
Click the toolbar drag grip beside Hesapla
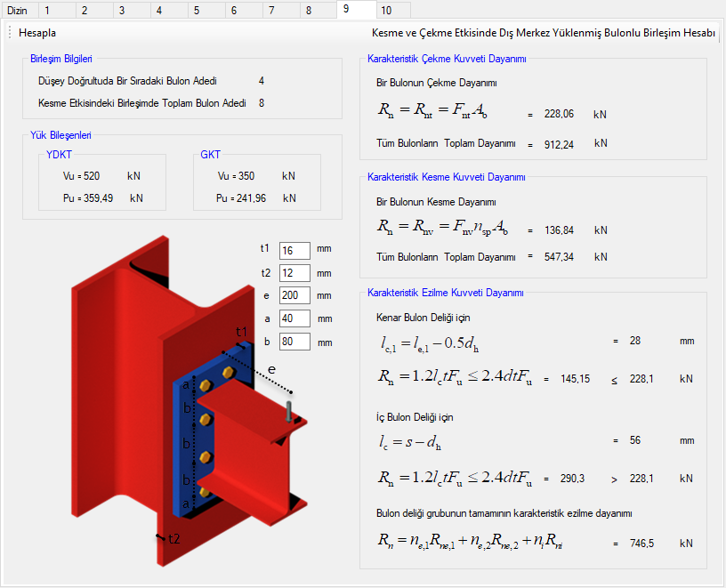click(10, 33)
